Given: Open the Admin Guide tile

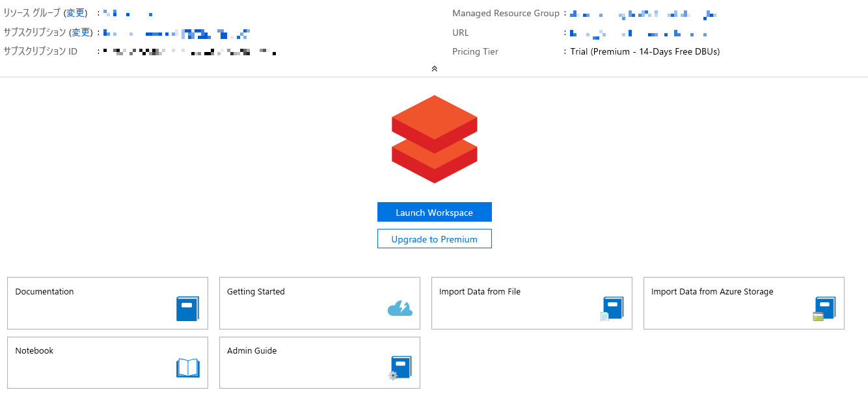Looking at the screenshot, I should (x=319, y=362).
